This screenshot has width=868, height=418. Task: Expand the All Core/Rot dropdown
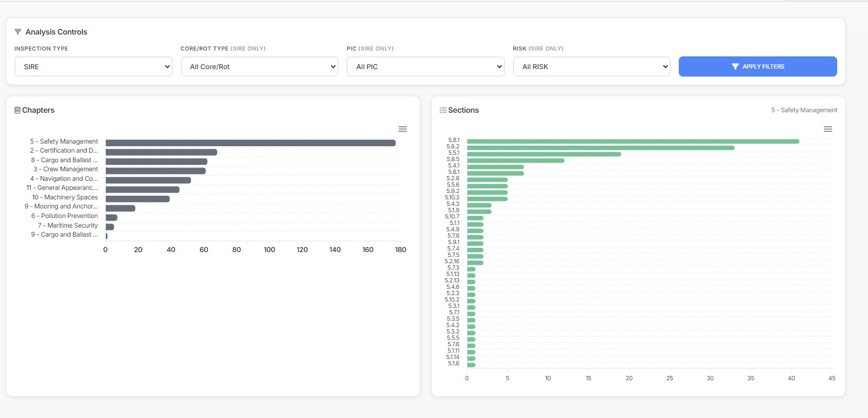tap(259, 66)
